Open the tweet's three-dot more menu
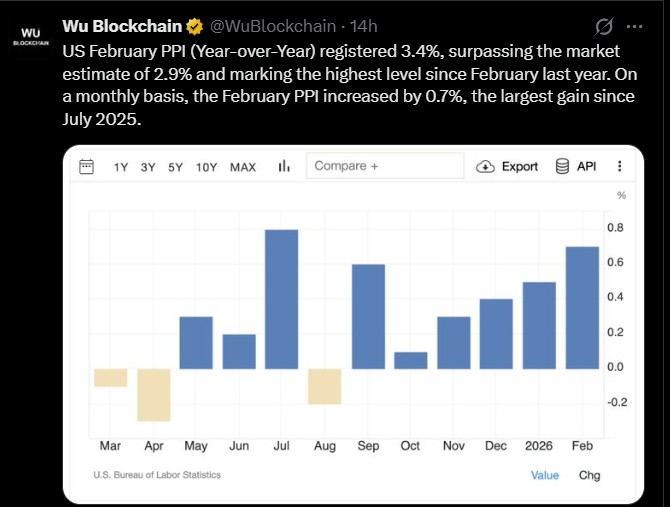Screen dimensions: 670x507 point(634,26)
